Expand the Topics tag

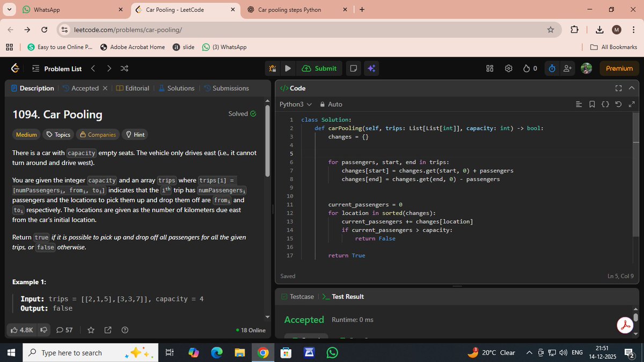58,135
